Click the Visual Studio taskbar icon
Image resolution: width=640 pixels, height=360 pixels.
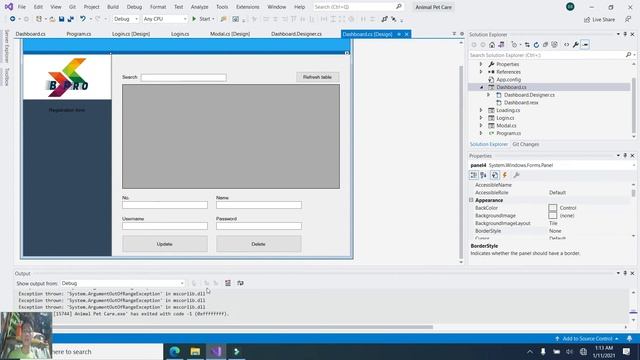[x=216, y=351]
